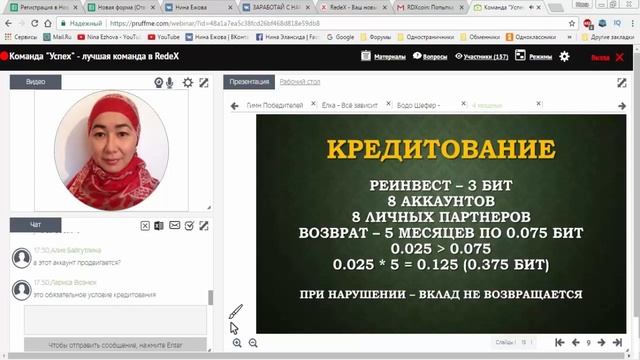Screen dimensions: 640x360
Task: Select the pointer cursor tool
Action: [234, 328]
